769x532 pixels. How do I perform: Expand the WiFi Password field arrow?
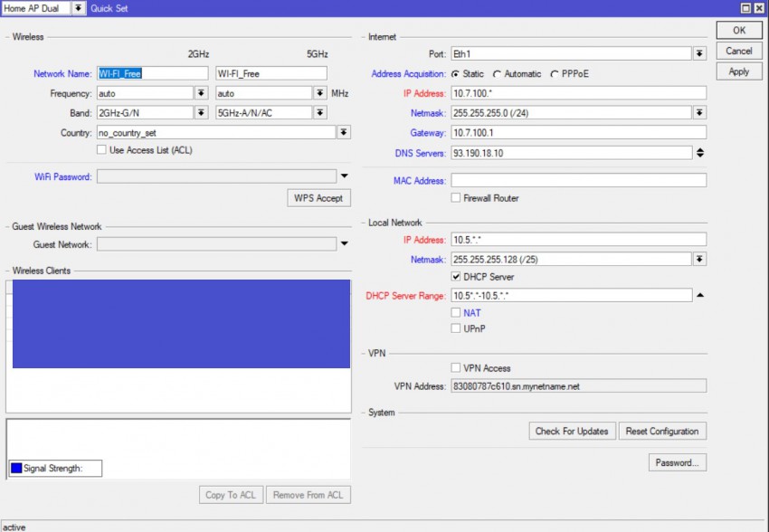pyautogui.click(x=344, y=176)
